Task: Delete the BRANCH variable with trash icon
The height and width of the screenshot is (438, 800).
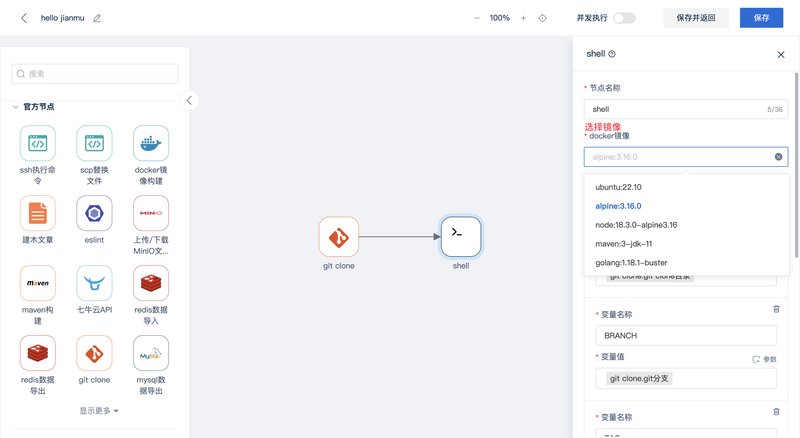Action: click(x=776, y=310)
